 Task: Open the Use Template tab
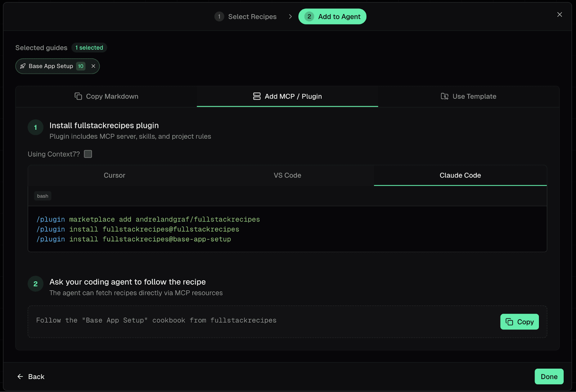[x=469, y=96]
